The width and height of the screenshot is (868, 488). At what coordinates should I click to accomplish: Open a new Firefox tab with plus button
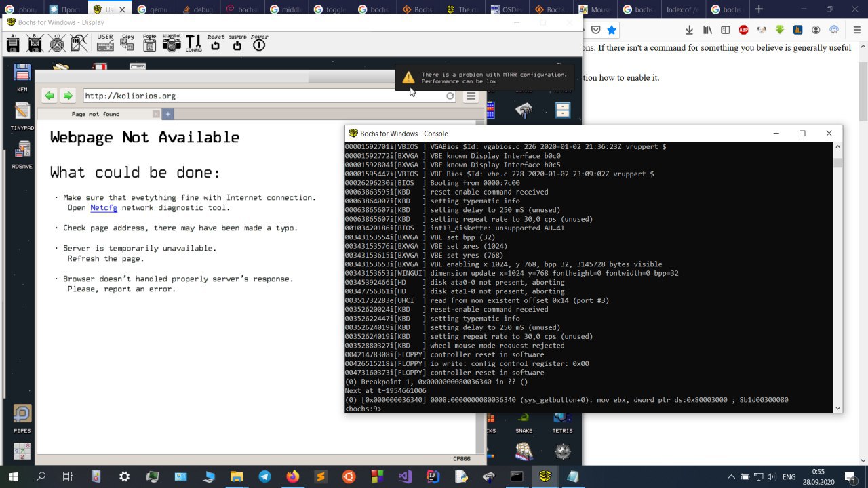[x=759, y=9]
